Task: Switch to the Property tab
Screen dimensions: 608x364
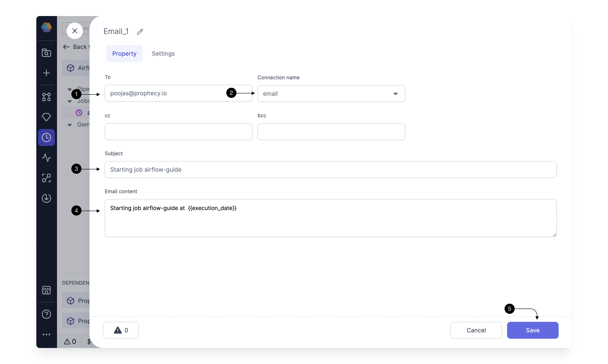Action: point(124,54)
